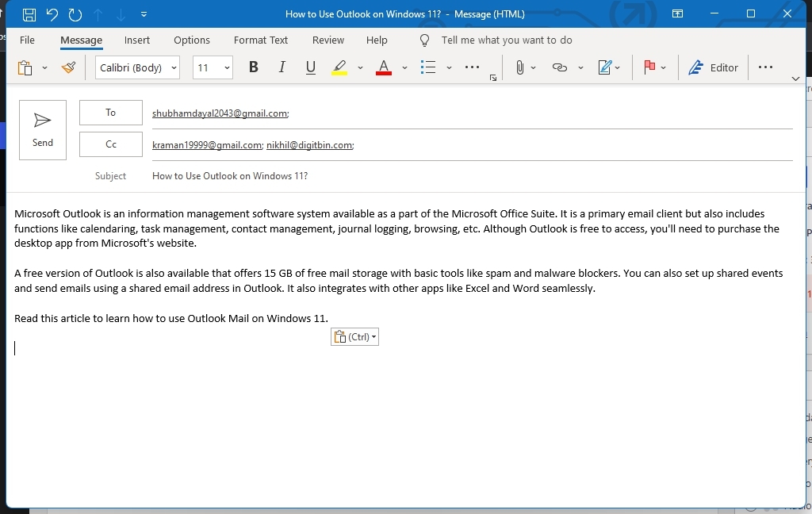This screenshot has height=514, width=812.
Task: Toggle Bold formatting
Action: (254, 67)
